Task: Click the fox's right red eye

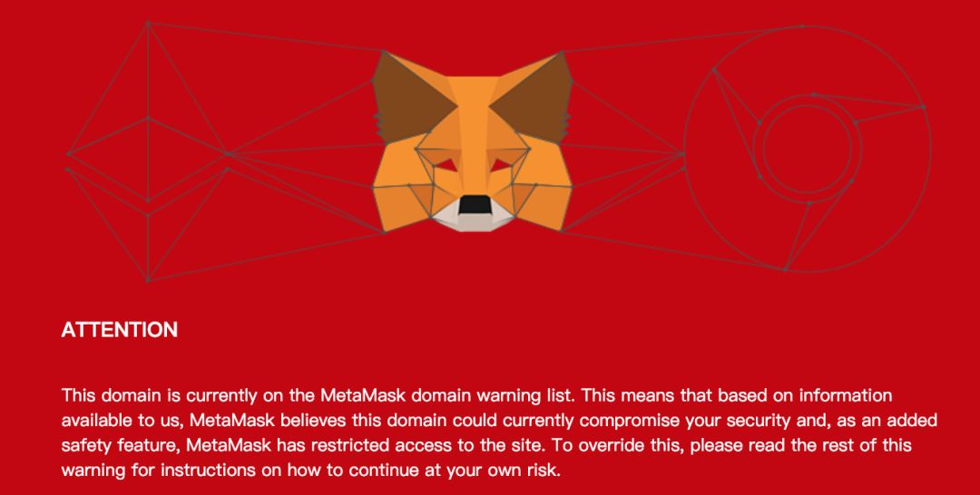Action: 501,165
